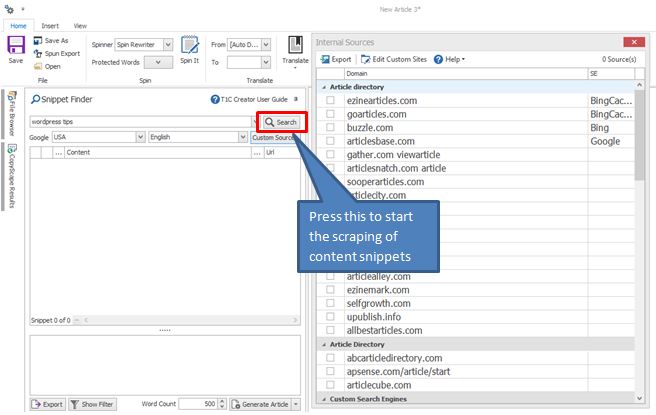Check selfgrowth.com source

point(331,303)
